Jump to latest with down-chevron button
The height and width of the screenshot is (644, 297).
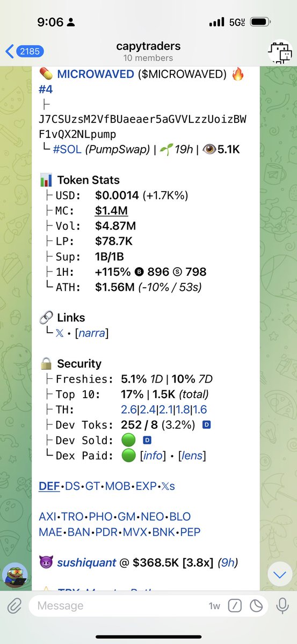[279, 576]
